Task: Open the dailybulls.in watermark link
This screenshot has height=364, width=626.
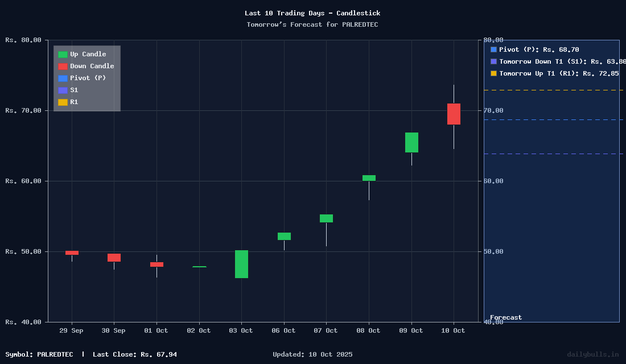Action: click(x=592, y=354)
